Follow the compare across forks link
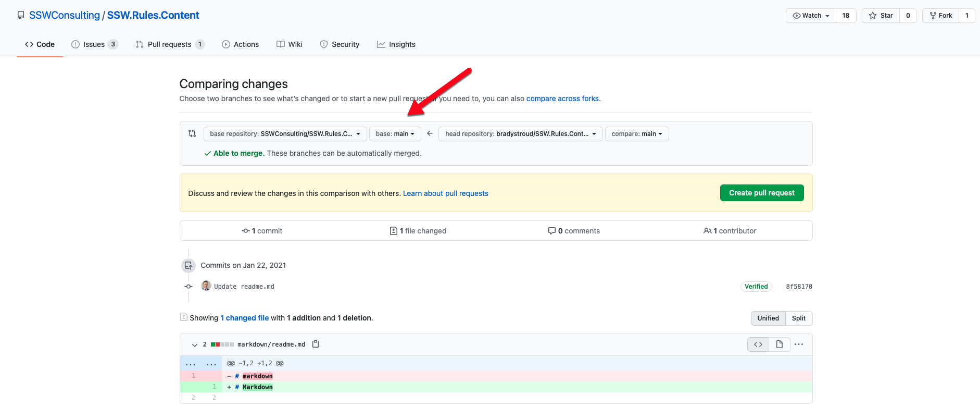The height and width of the screenshot is (420, 980). (x=562, y=98)
